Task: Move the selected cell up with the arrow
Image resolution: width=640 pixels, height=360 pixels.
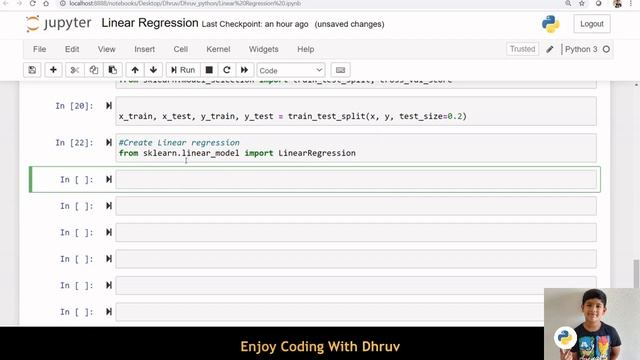Action: click(x=135, y=70)
